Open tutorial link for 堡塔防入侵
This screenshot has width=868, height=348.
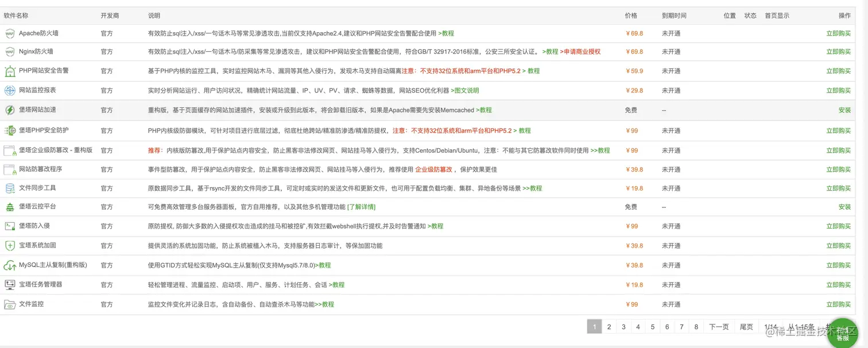coord(435,226)
